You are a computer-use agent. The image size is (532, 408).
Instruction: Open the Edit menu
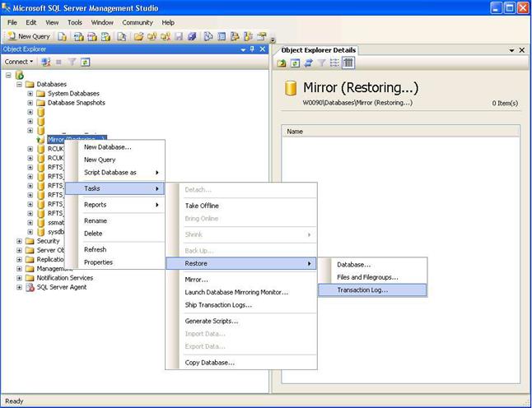point(30,22)
